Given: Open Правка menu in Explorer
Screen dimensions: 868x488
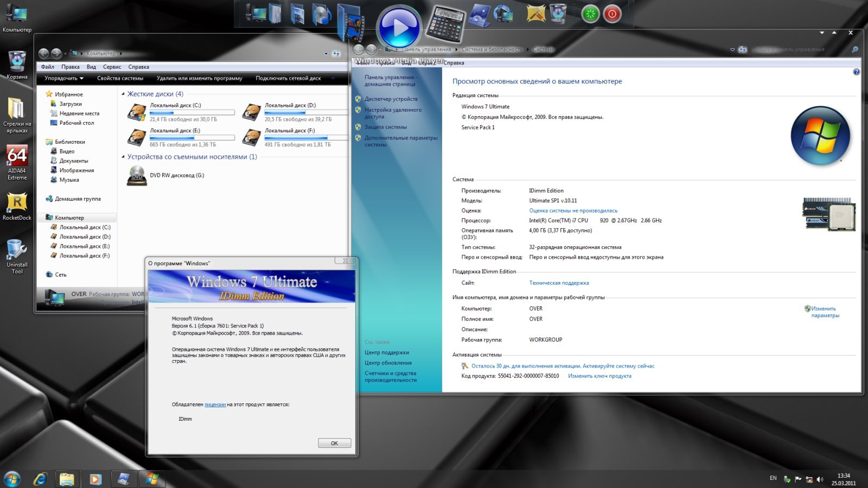Looking at the screenshot, I should coord(71,67).
